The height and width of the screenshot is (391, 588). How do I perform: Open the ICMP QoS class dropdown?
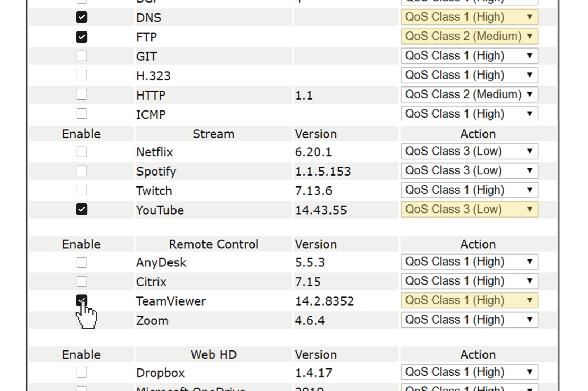(469, 113)
